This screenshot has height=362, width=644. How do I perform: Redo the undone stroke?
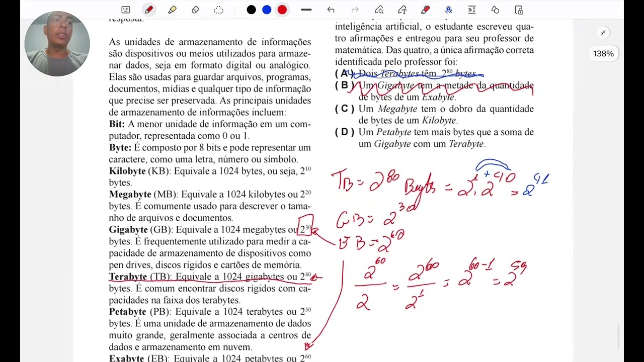point(355,10)
